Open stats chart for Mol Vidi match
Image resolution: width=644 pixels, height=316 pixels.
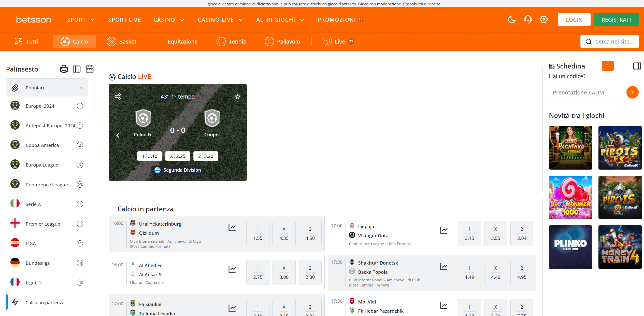444,306
